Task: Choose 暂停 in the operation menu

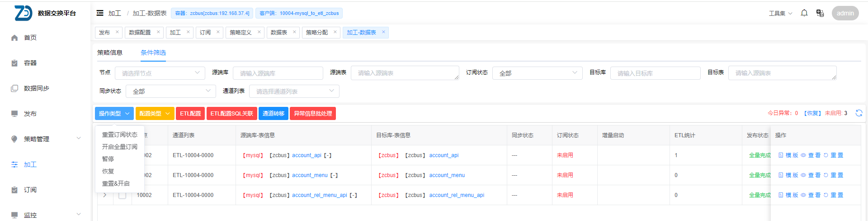Action: pyautogui.click(x=108, y=159)
